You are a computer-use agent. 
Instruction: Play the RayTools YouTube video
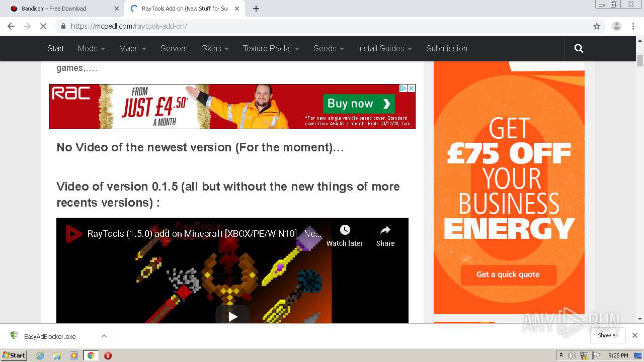click(x=232, y=316)
